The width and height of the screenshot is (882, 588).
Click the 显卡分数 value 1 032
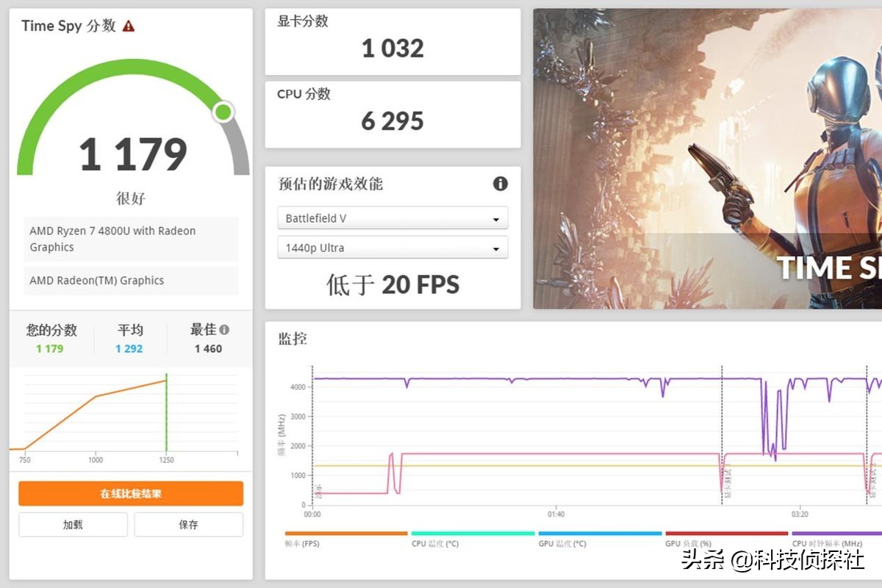coord(392,49)
